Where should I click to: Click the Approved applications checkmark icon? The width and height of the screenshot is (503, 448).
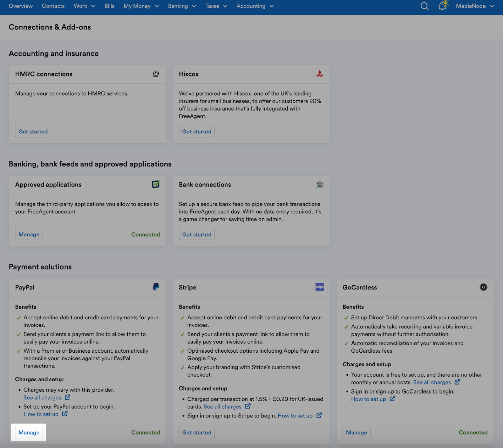(x=156, y=184)
